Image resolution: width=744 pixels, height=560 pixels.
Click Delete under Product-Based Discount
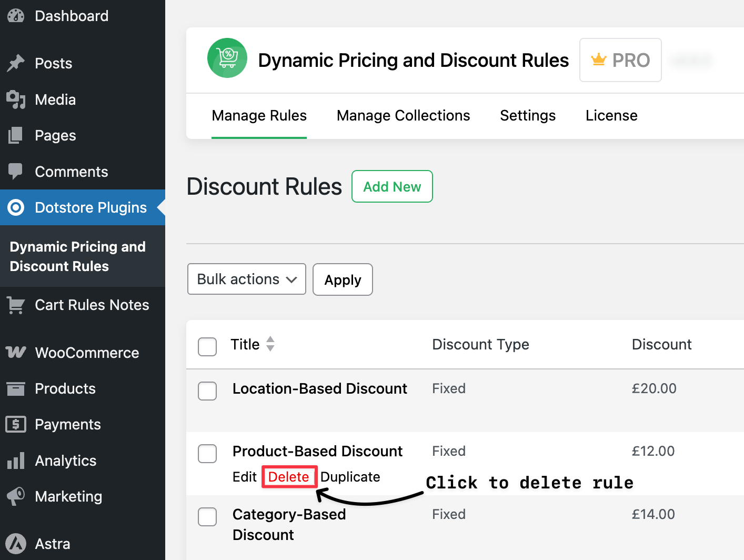(289, 477)
